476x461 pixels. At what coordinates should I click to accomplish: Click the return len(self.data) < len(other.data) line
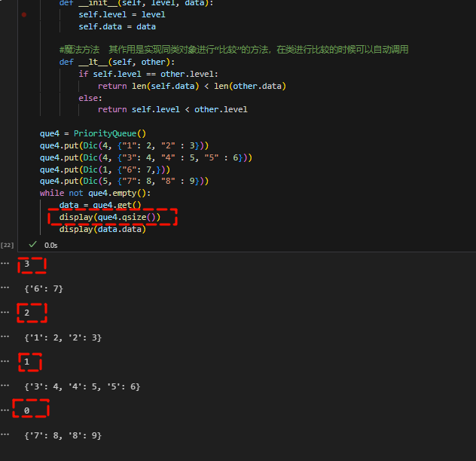[x=192, y=86]
